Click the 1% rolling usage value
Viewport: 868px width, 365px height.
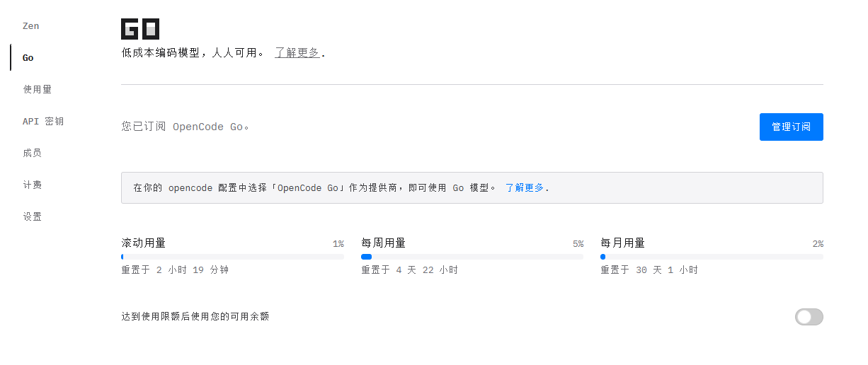pos(338,244)
